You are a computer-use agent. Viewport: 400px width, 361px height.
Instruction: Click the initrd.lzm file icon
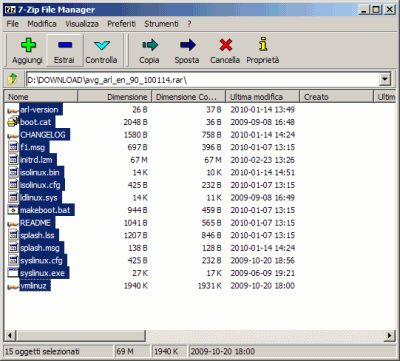pyautogui.click(x=13, y=160)
